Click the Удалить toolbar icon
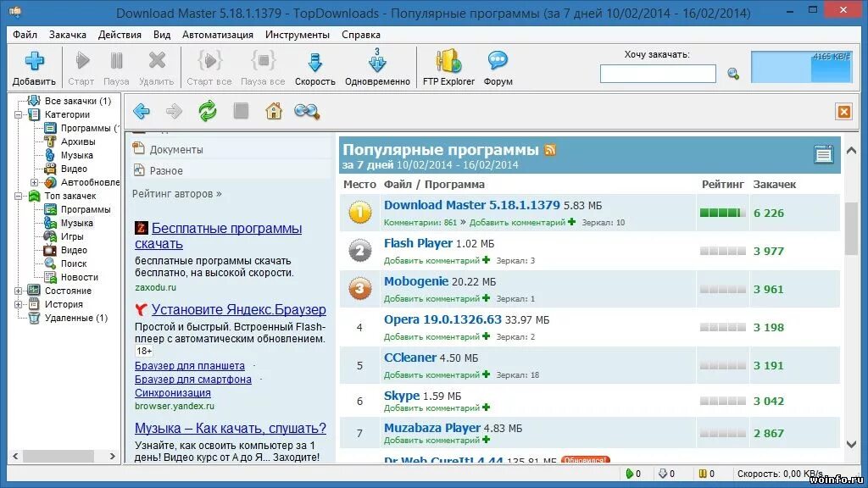868x488 pixels. point(157,68)
